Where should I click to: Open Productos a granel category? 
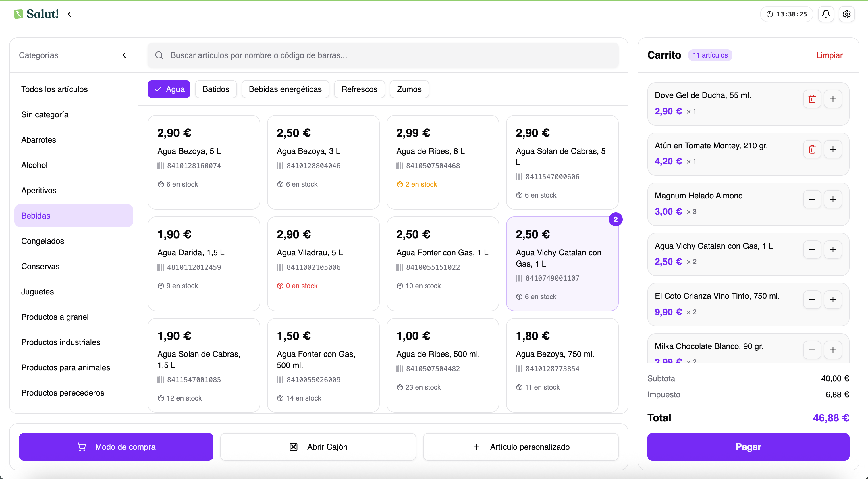(74, 317)
